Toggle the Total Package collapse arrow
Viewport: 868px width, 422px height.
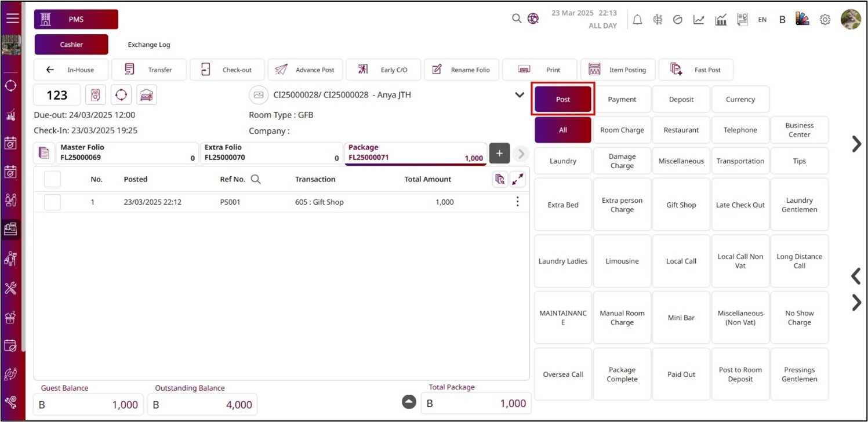tap(409, 402)
